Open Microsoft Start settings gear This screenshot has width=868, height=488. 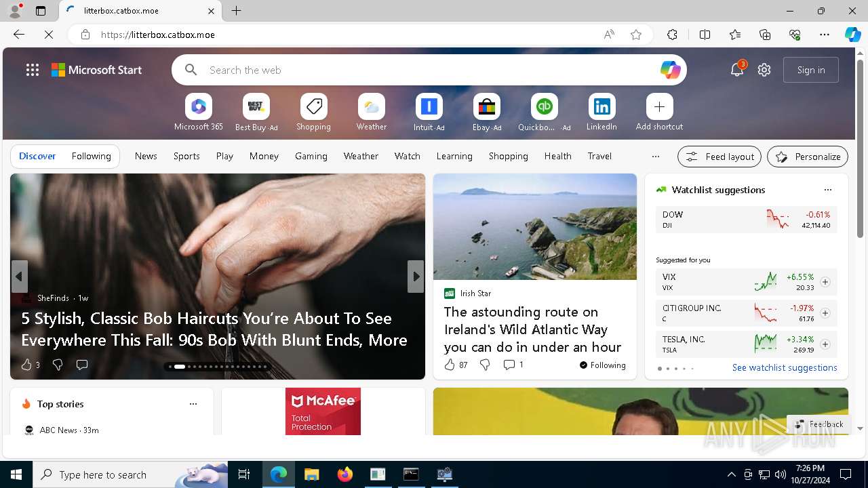click(764, 70)
